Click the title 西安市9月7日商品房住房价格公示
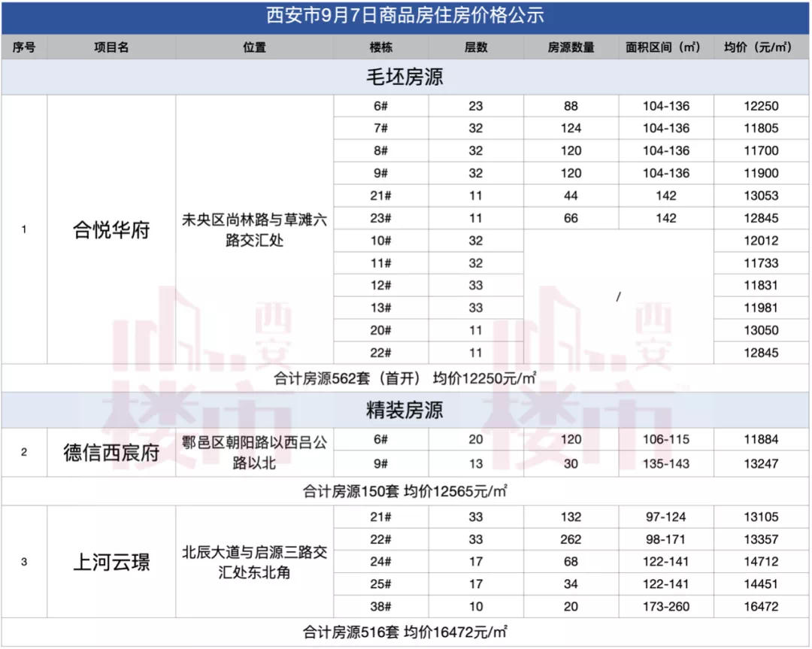812x649 pixels. point(405,16)
